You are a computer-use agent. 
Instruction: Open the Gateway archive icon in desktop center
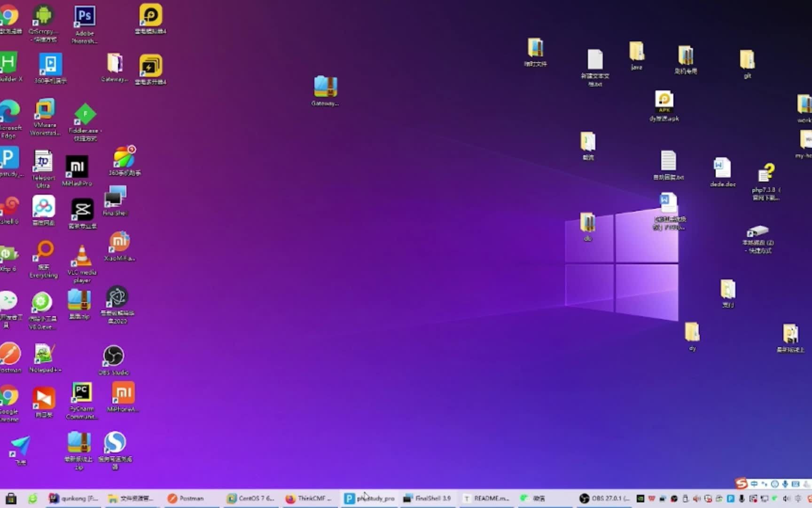point(325,91)
